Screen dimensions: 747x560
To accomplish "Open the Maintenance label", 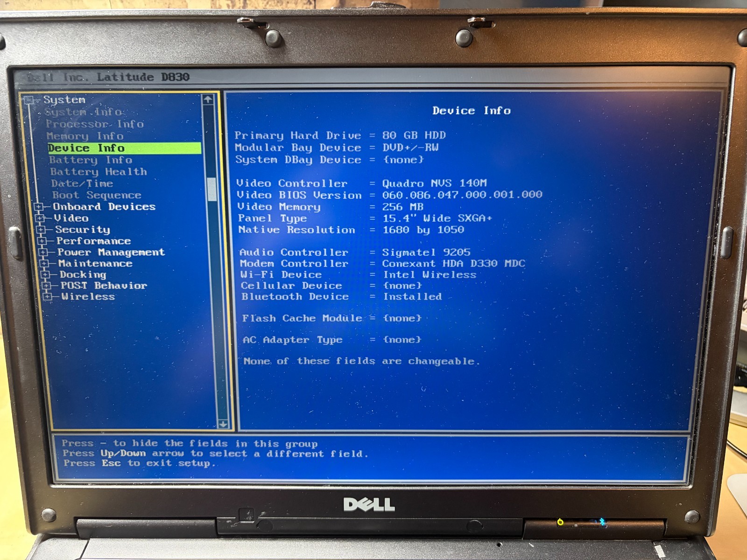I will 96,264.
